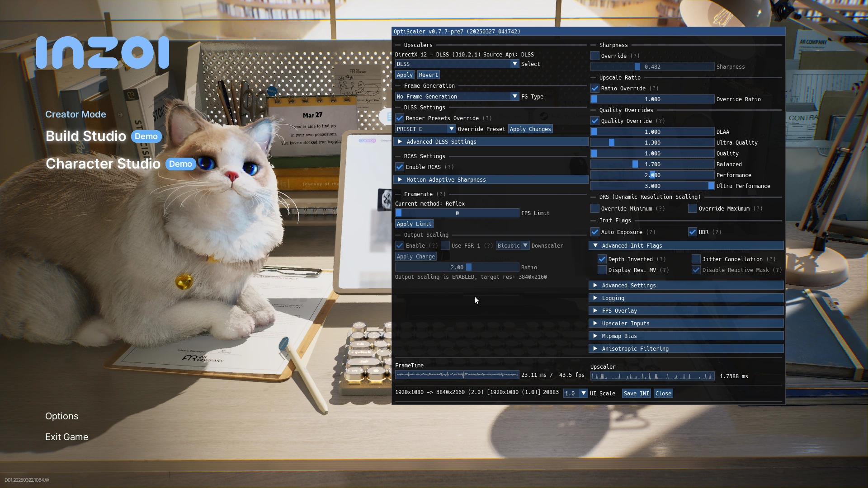This screenshot has width=868, height=488.
Task: Open the Bicubic Downscaler dropdown
Action: pos(513,246)
